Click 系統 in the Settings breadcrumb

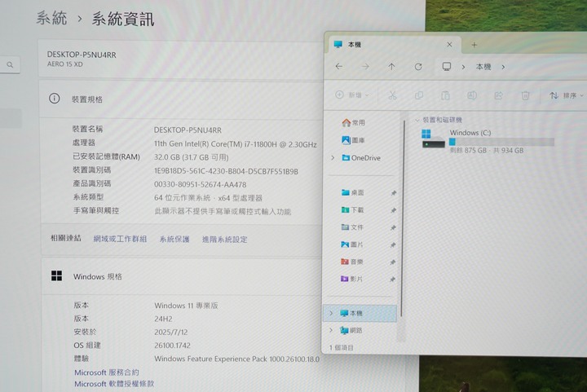click(51, 18)
